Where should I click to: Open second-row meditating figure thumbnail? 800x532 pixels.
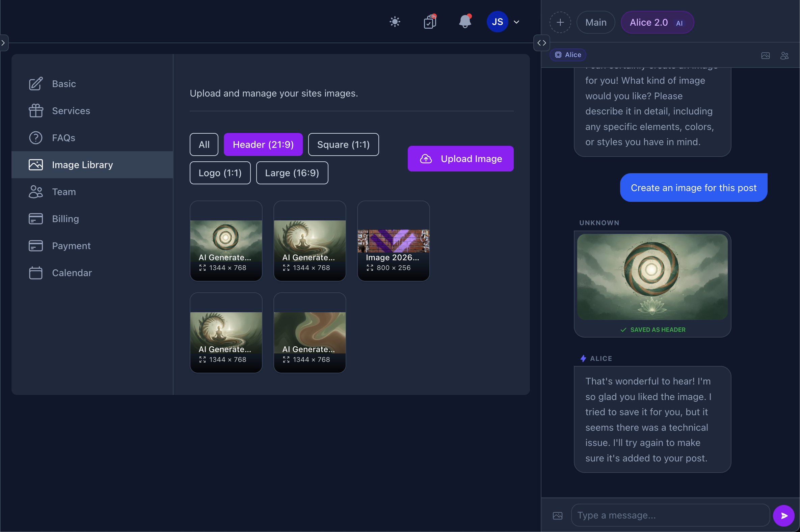point(226,333)
